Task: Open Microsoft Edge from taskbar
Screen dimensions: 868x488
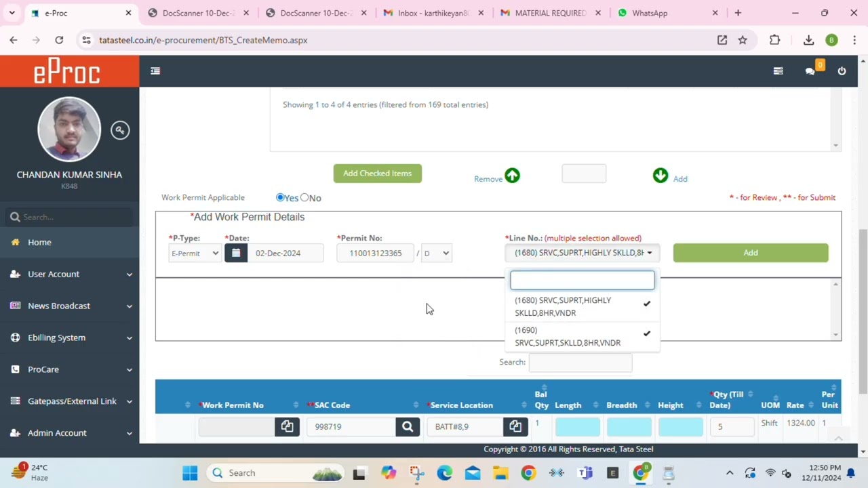Action: click(x=444, y=473)
